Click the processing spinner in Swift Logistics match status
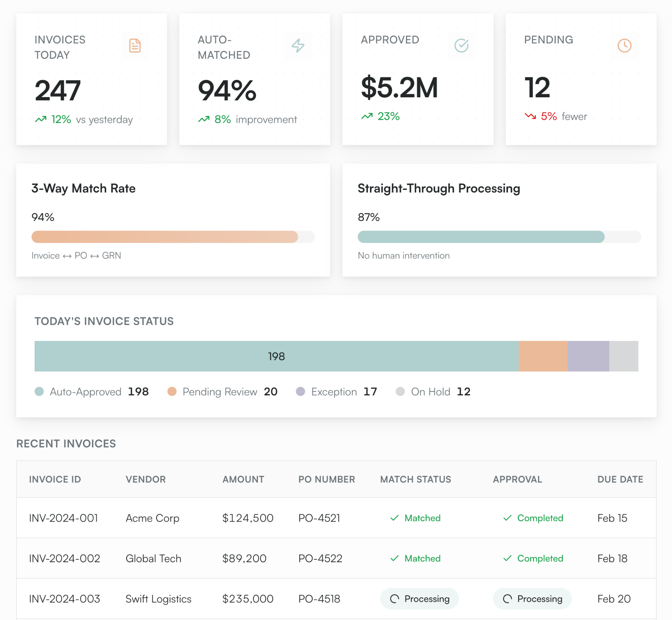The image size is (672, 620). point(395,599)
